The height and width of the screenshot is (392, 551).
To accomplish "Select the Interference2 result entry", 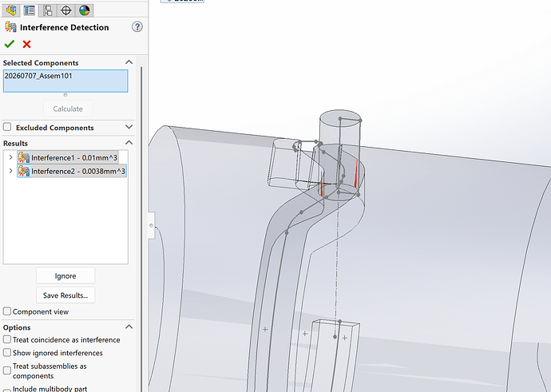I will [x=72, y=171].
